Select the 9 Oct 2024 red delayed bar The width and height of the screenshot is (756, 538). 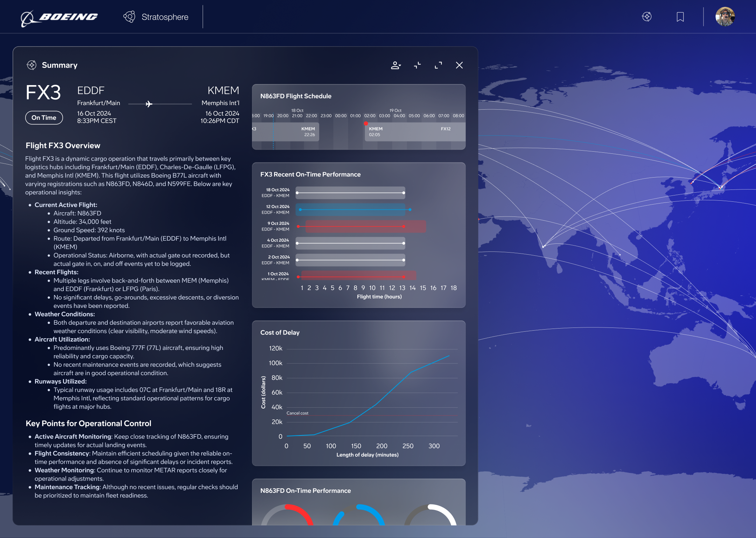tap(366, 226)
